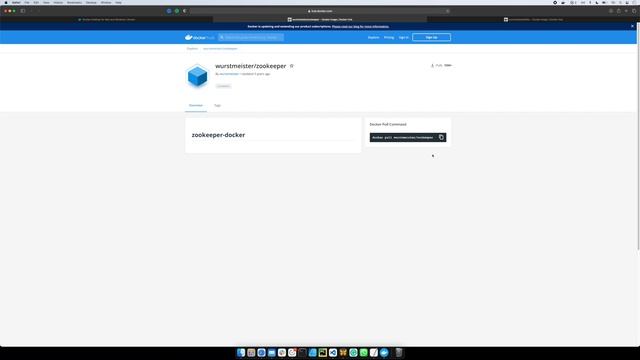Open the Trash in the Dock
Image resolution: width=640 pixels, height=360 pixels.
coord(399,353)
